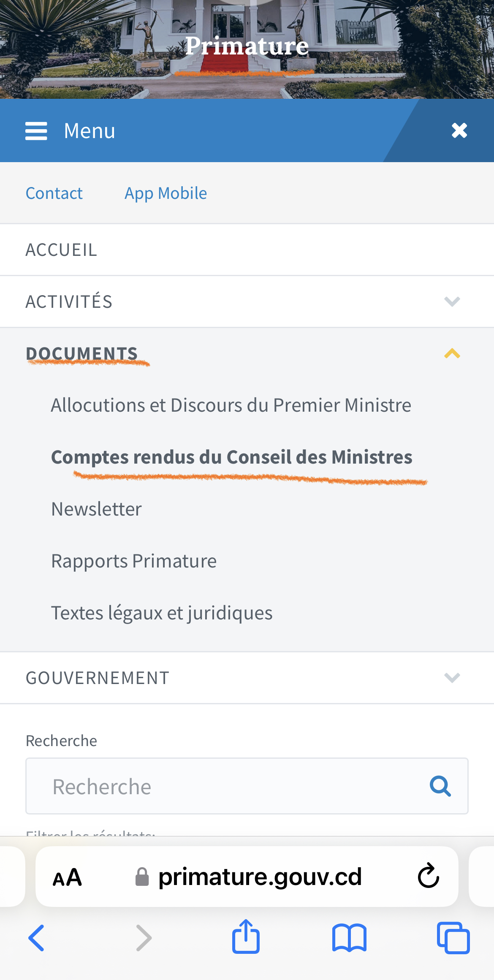
Task: Tap the primature.gouv.cd address bar
Action: [247, 877]
